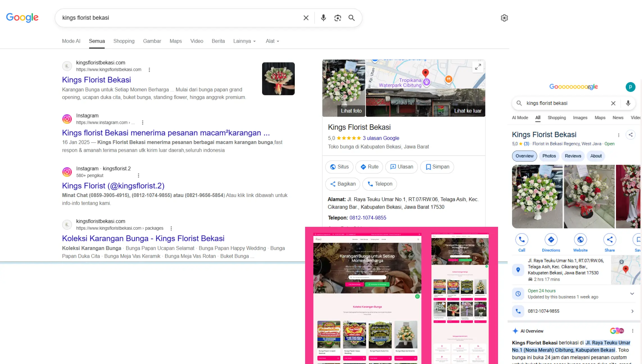Screen dimensions: 642x364
Task: Expand the Lainnya dropdown
Action: [x=244, y=41]
